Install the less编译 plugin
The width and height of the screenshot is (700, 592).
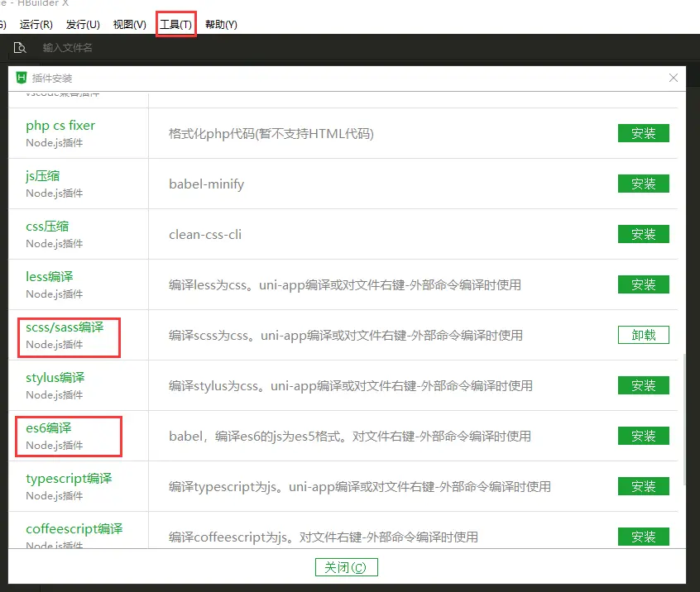click(x=643, y=284)
